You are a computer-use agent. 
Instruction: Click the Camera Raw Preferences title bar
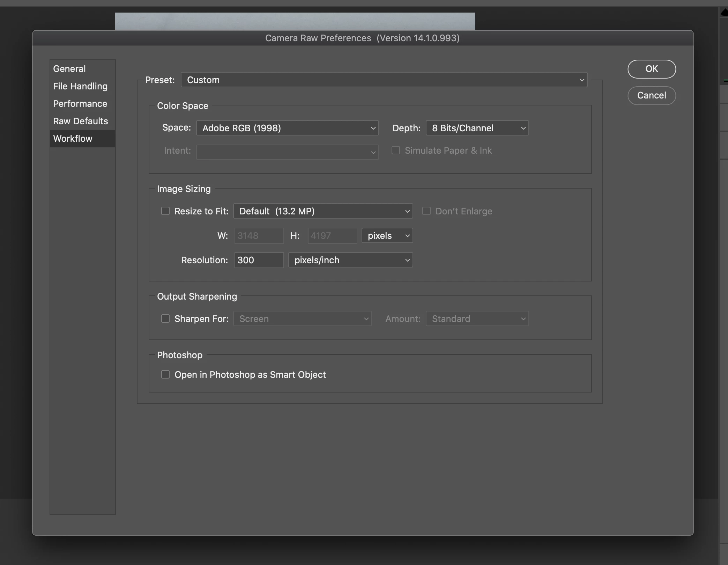(x=362, y=38)
